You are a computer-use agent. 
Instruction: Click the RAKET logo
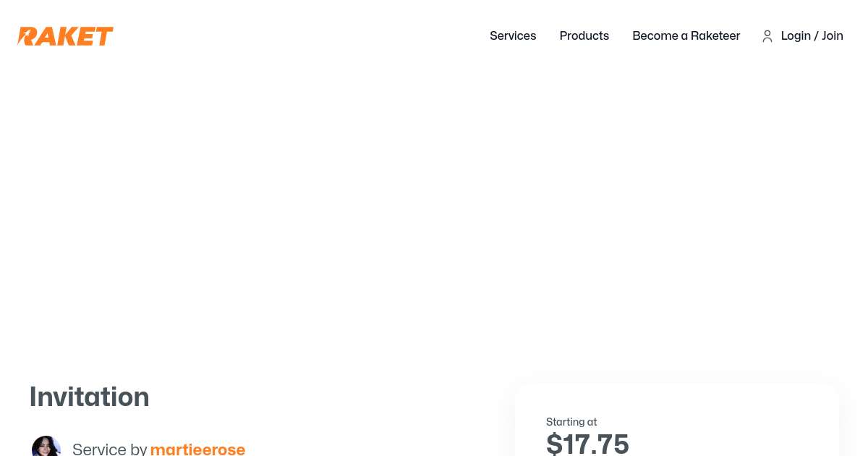click(65, 36)
